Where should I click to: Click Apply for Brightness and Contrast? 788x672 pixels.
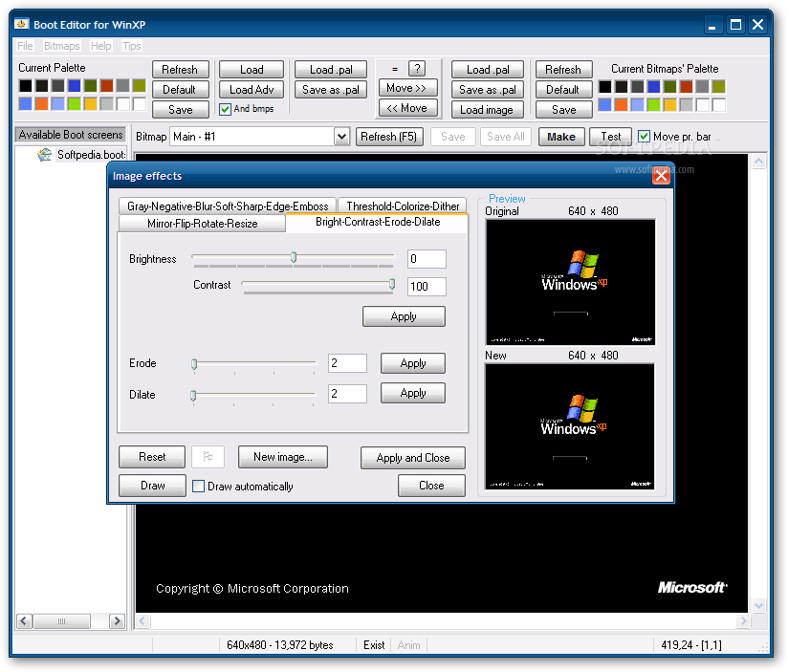click(404, 316)
